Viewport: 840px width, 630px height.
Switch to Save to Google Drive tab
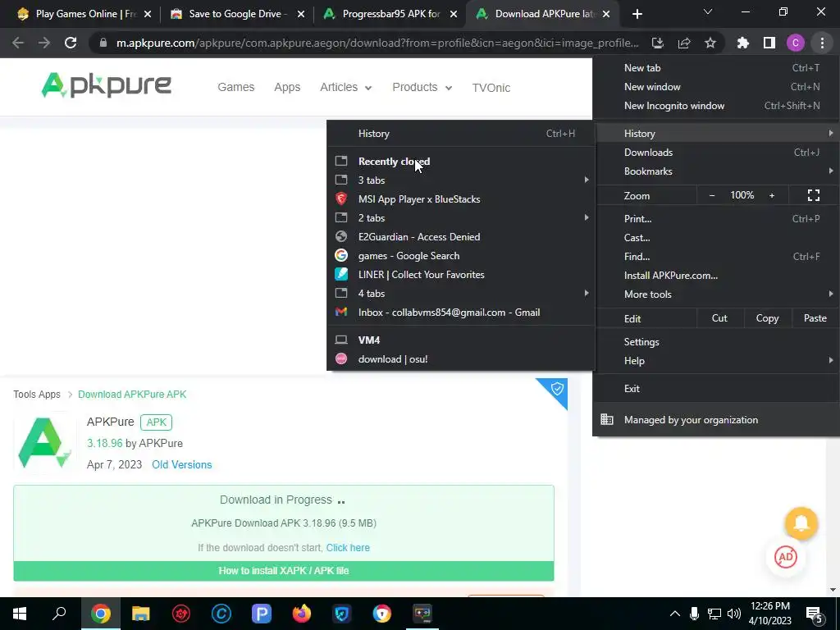click(x=237, y=14)
